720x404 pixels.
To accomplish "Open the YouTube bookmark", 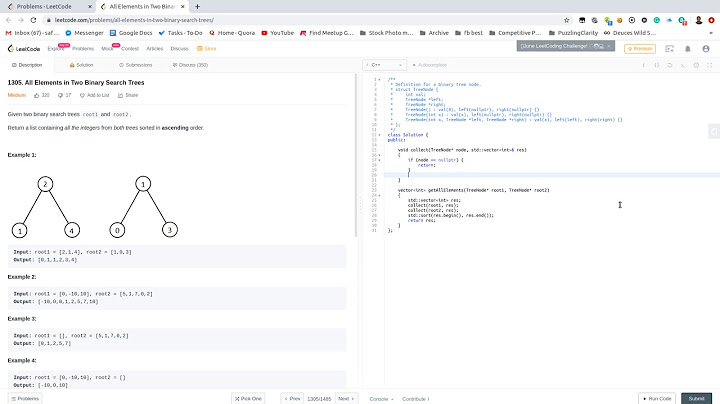I will (277, 33).
